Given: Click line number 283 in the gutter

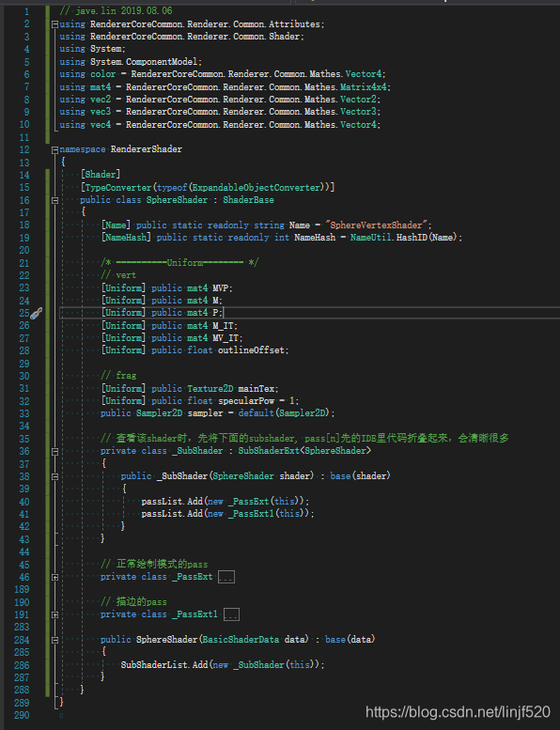Looking at the screenshot, I should tap(22, 627).
